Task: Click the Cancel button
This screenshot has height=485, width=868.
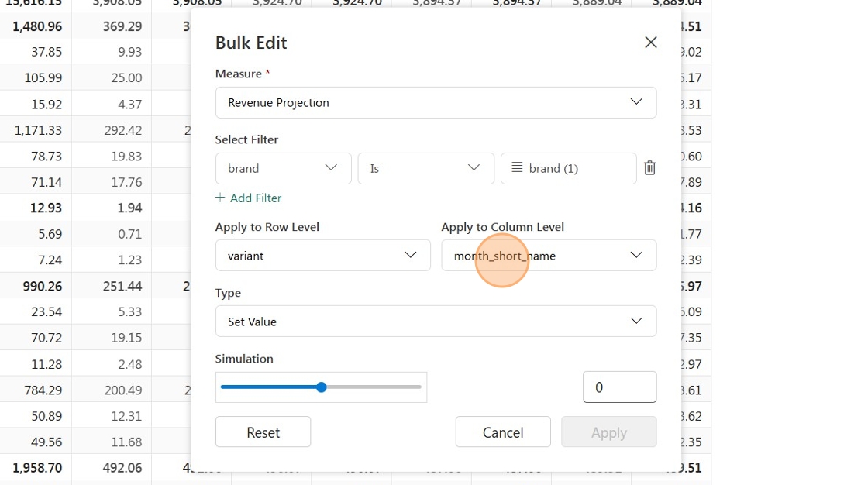Action: click(503, 432)
